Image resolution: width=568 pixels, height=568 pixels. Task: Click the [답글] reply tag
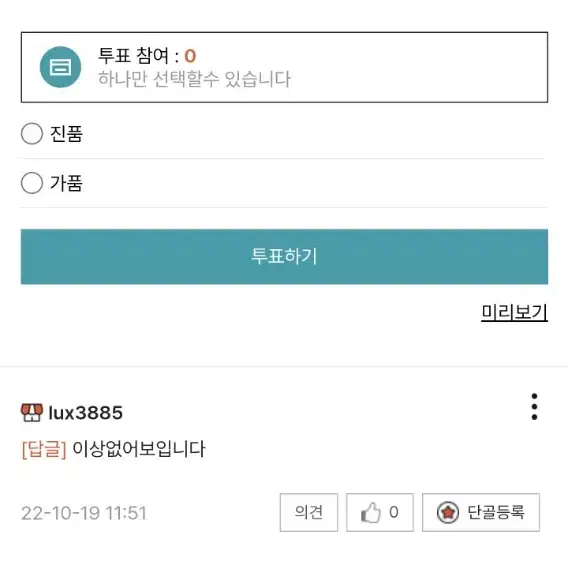tap(44, 449)
